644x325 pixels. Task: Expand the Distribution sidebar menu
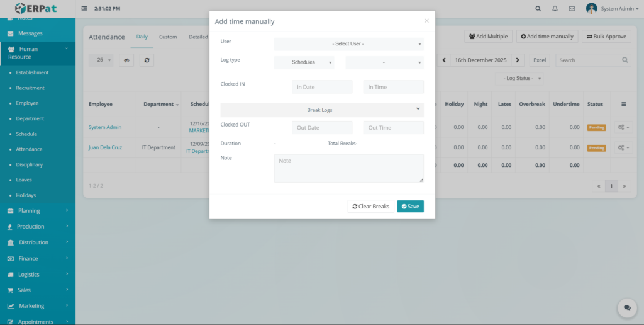[x=37, y=242]
